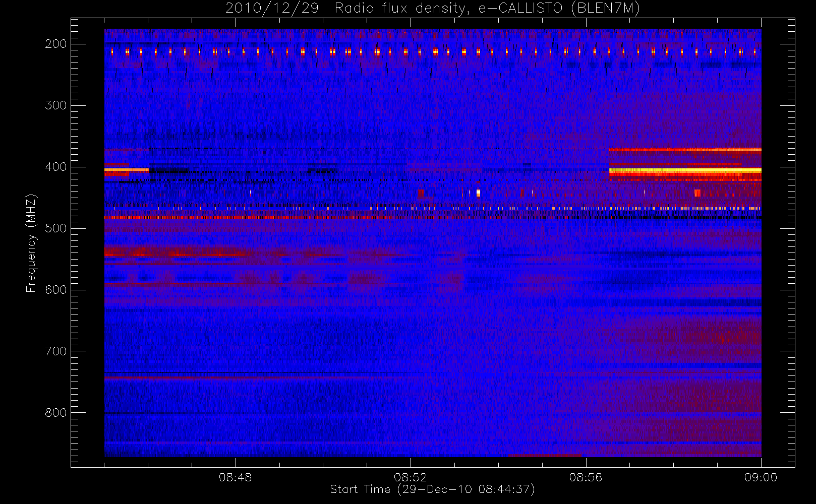This screenshot has height=504, width=816.
Task: Click the 600 frequency tick label
Action: (x=56, y=290)
